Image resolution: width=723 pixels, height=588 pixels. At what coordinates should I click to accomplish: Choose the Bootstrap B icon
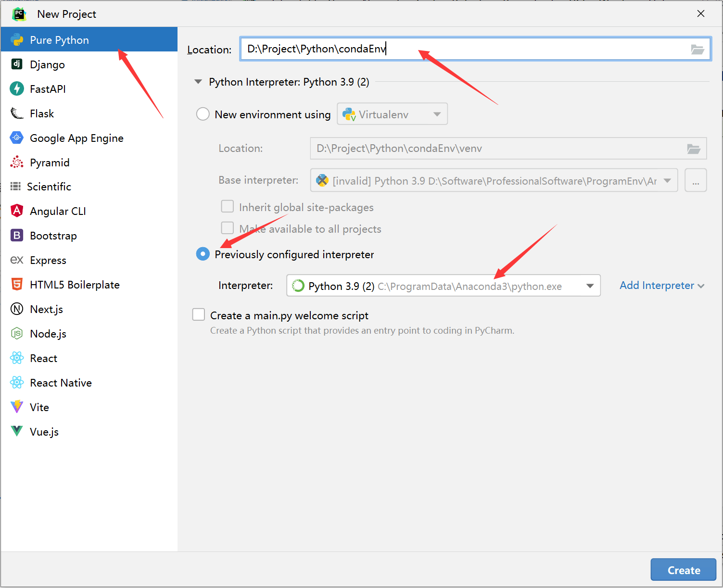coord(17,235)
